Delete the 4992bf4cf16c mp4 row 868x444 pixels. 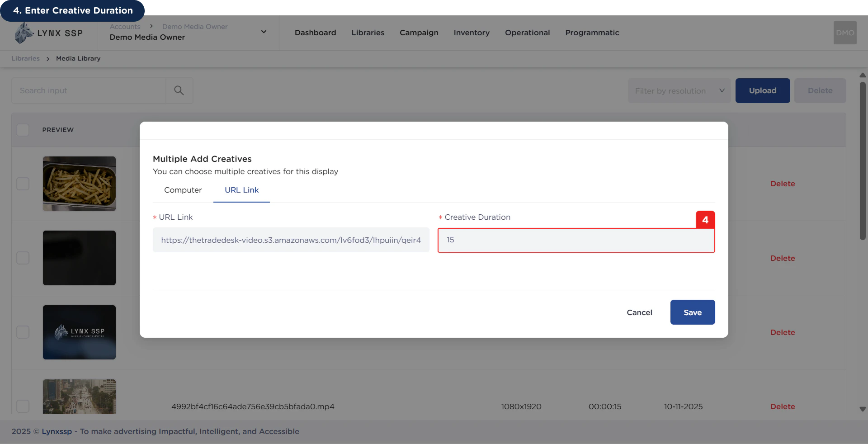(783, 406)
